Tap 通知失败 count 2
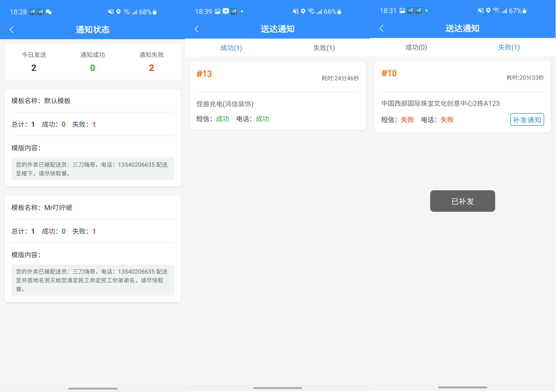 [152, 68]
